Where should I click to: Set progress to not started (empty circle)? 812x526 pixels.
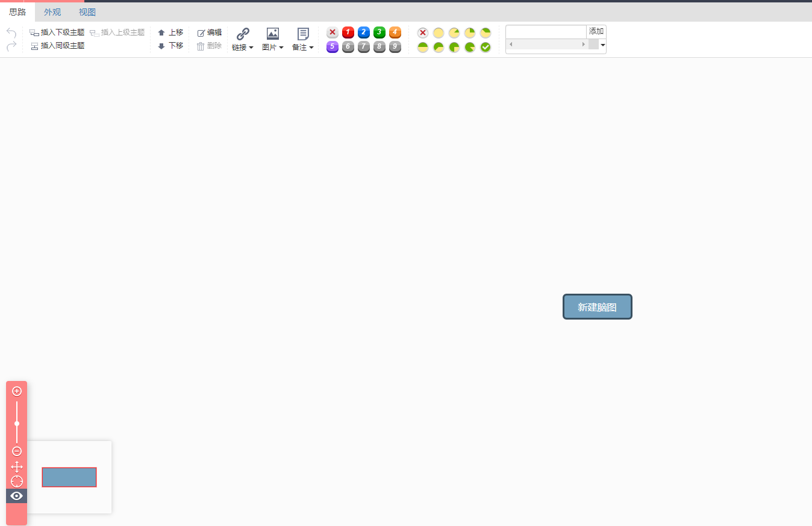tap(439, 32)
